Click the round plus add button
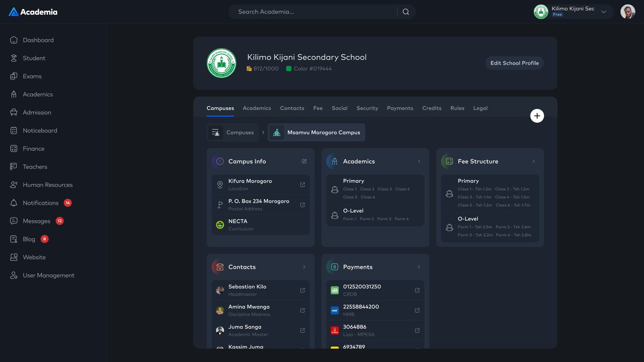This screenshot has width=644, height=362. pyautogui.click(x=537, y=116)
